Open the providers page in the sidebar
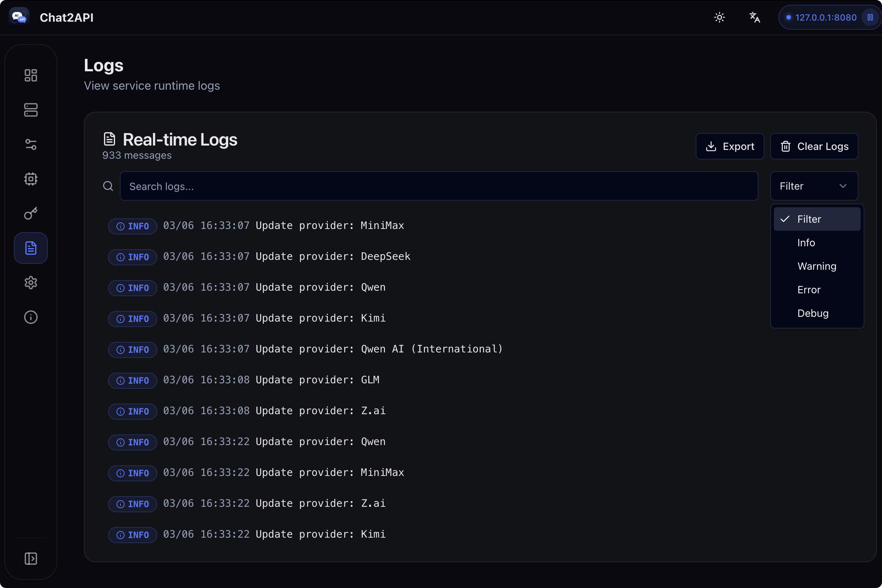 pyautogui.click(x=31, y=110)
